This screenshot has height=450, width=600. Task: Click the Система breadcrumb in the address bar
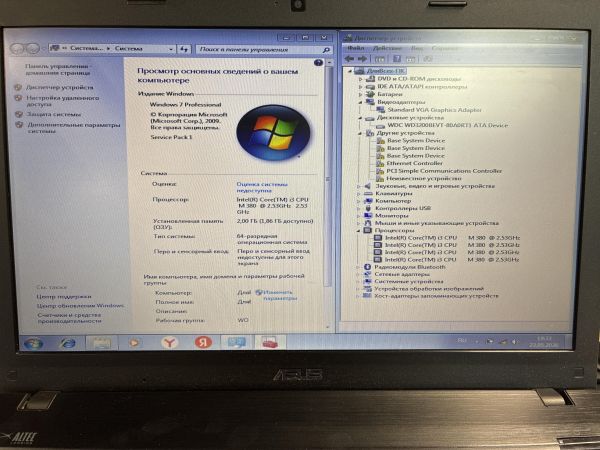pos(129,49)
